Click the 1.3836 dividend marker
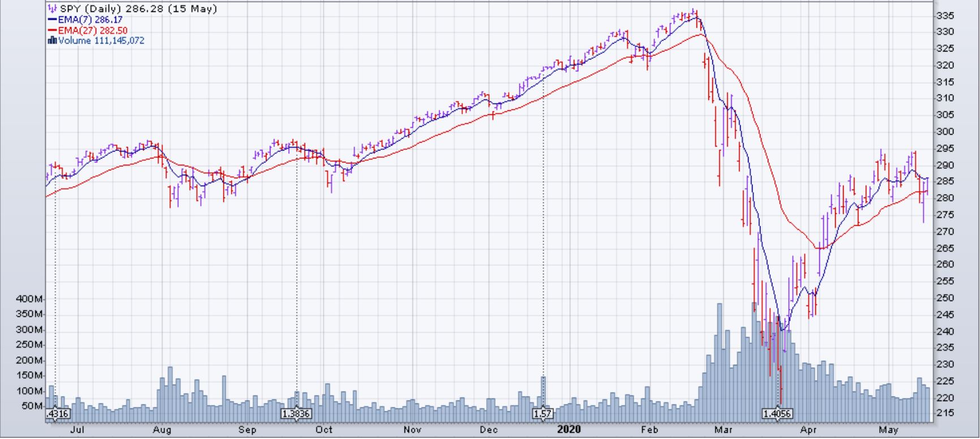The height and width of the screenshot is (439, 980). click(296, 414)
